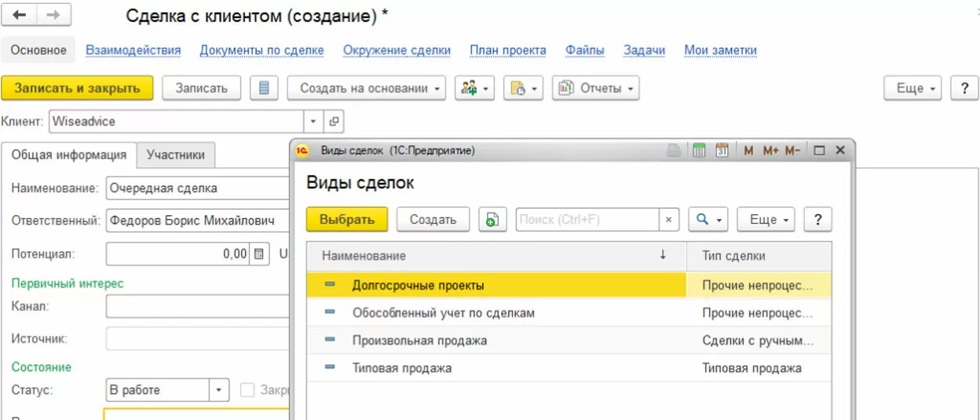The height and width of the screenshot is (420, 980).
Task: Click the Поиск search input field
Action: (x=587, y=220)
